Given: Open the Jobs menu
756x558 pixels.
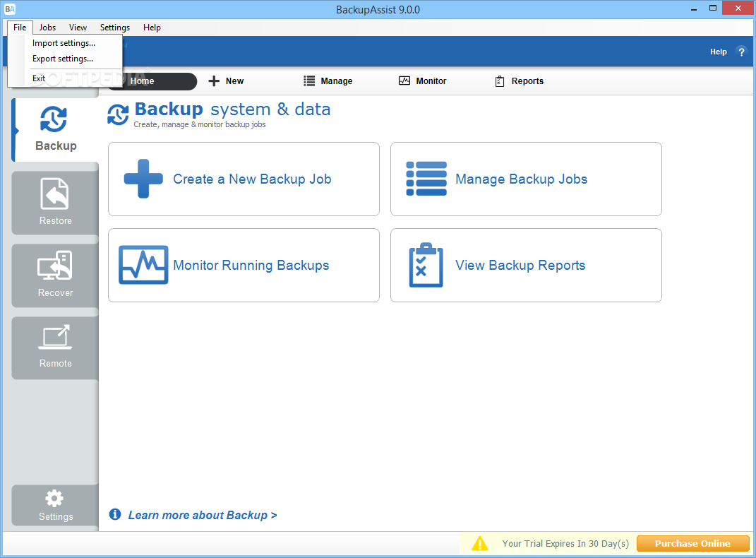Looking at the screenshot, I should click(x=47, y=28).
